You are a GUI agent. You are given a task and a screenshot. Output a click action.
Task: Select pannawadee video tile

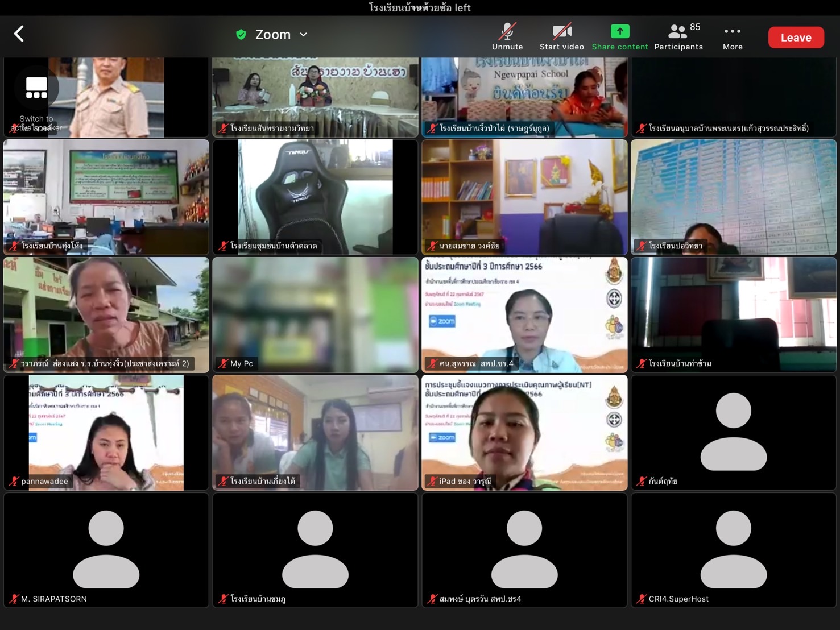(x=106, y=433)
